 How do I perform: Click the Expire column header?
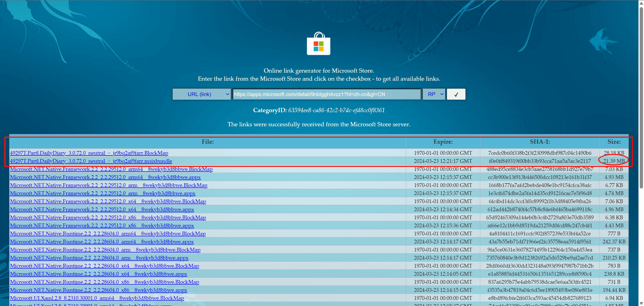(x=443, y=142)
